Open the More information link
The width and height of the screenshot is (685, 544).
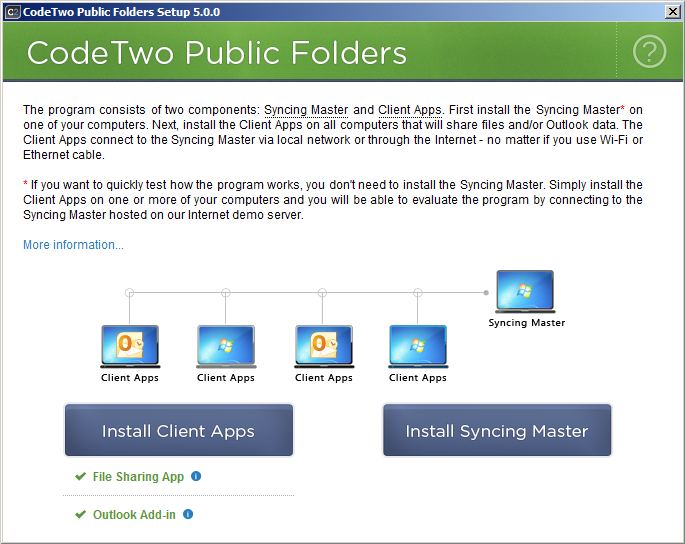tap(73, 245)
